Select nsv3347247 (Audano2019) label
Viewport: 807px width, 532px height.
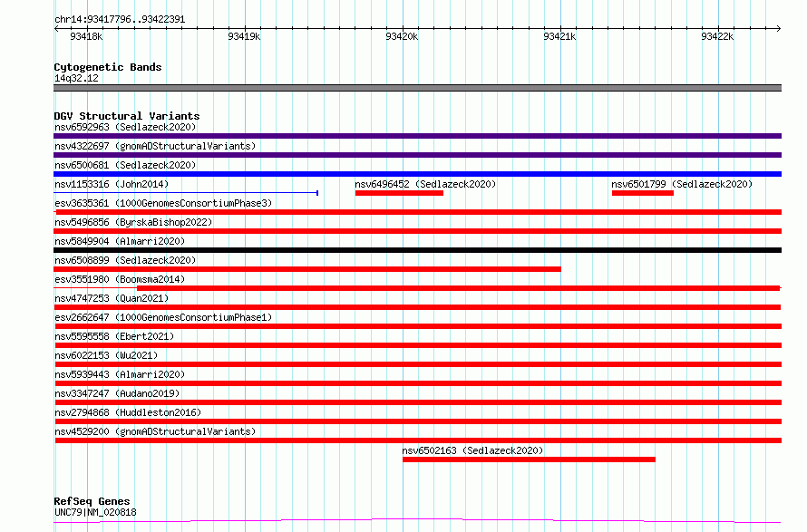click(x=117, y=393)
